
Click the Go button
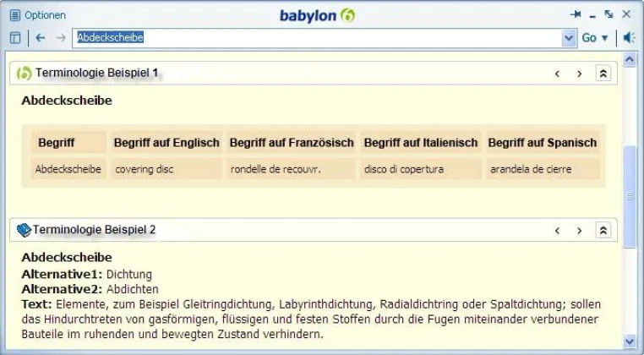(x=589, y=38)
